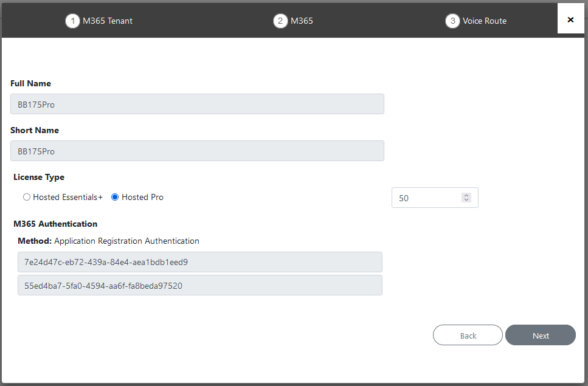Click the Hosted Pro label text
The width and height of the screenshot is (588, 386).
142,197
